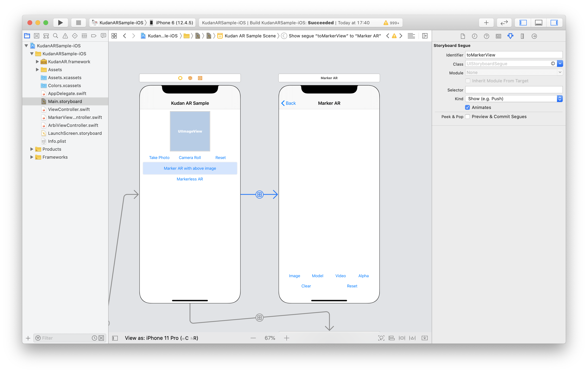Hide the Inspectors right panel

point(554,23)
